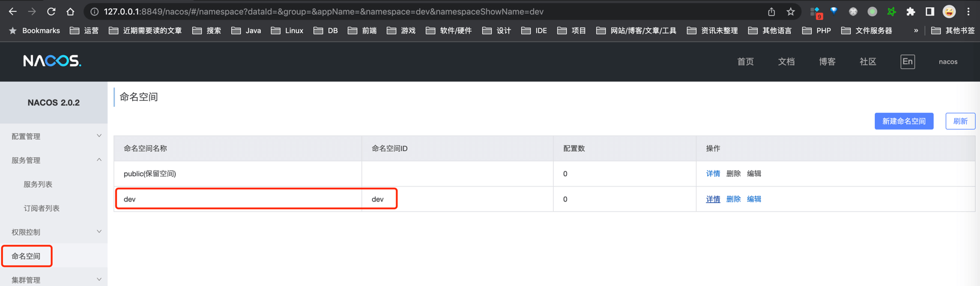Click the 刷新 button
This screenshot has width=980, height=286.
[x=960, y=121]
